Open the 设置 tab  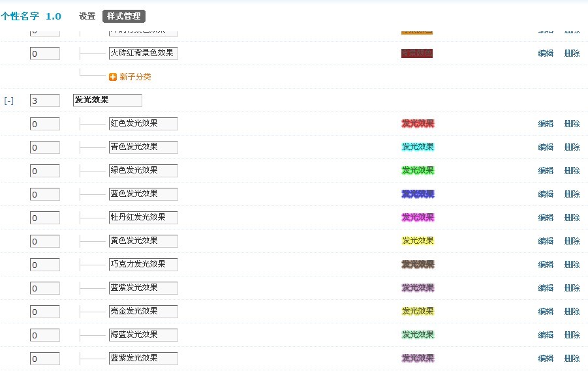click(x=87, y=16)
